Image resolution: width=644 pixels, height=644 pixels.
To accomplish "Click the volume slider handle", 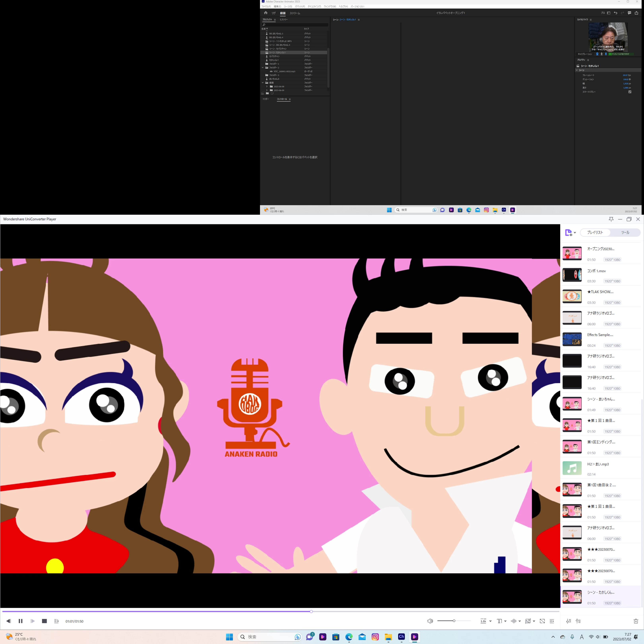I will pyautogui.click(x=454, y=621).
